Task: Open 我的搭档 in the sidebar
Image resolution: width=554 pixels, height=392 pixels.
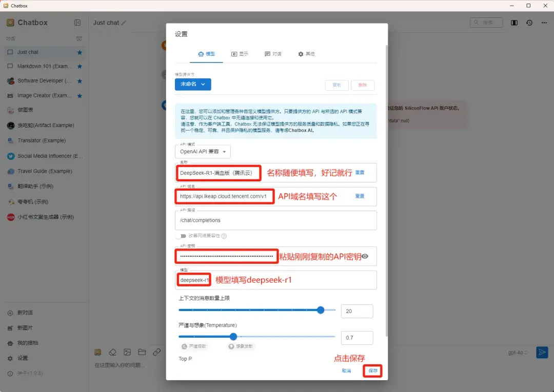Action: [44, 343]
